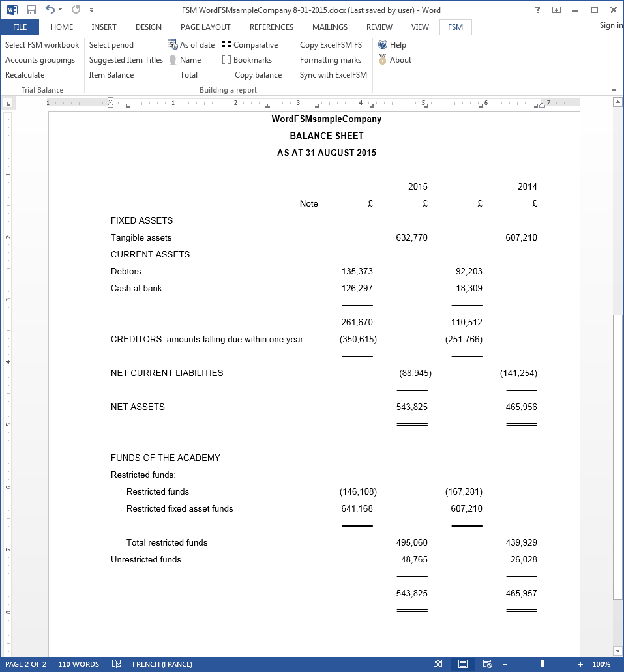Click Select FSM workbook

[x=42, y=44]
